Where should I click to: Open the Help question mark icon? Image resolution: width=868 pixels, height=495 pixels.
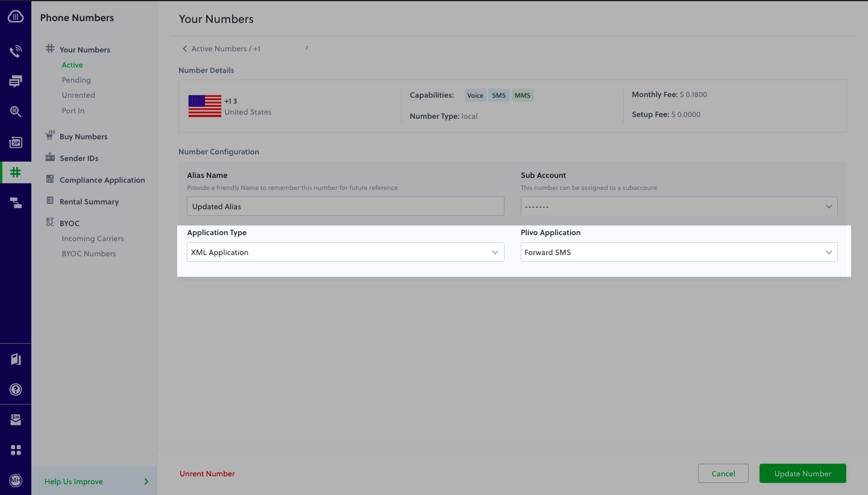[16, 389]
